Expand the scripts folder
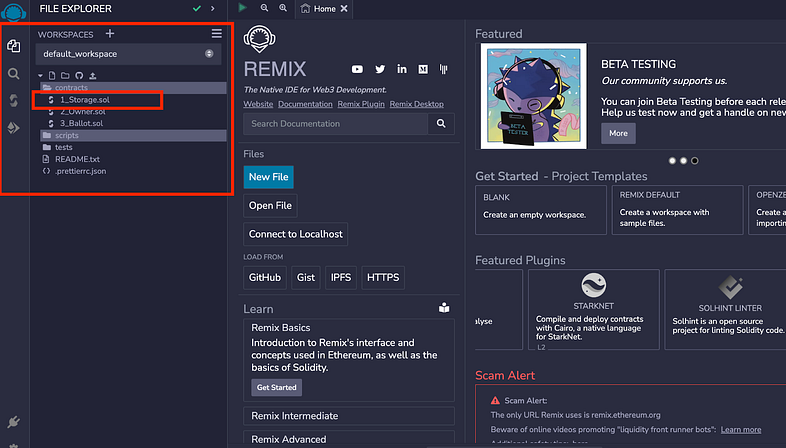786x448 pixels. click(x=133, y=135)
